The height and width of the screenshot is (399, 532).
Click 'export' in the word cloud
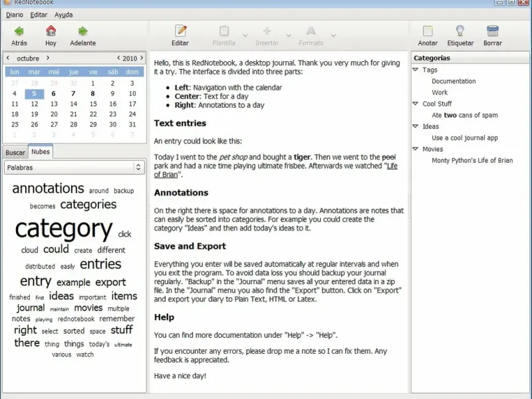(110, 282)
